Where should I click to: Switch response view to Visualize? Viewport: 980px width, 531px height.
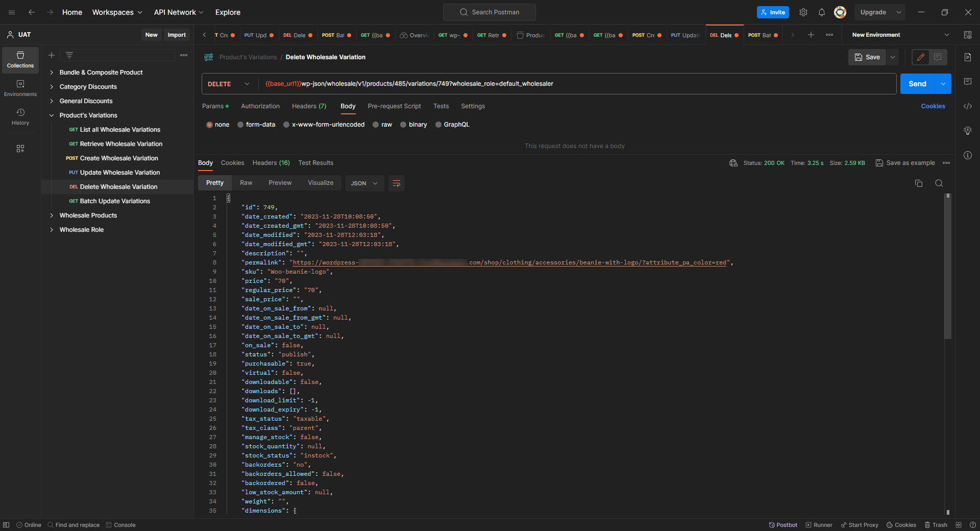321,183
